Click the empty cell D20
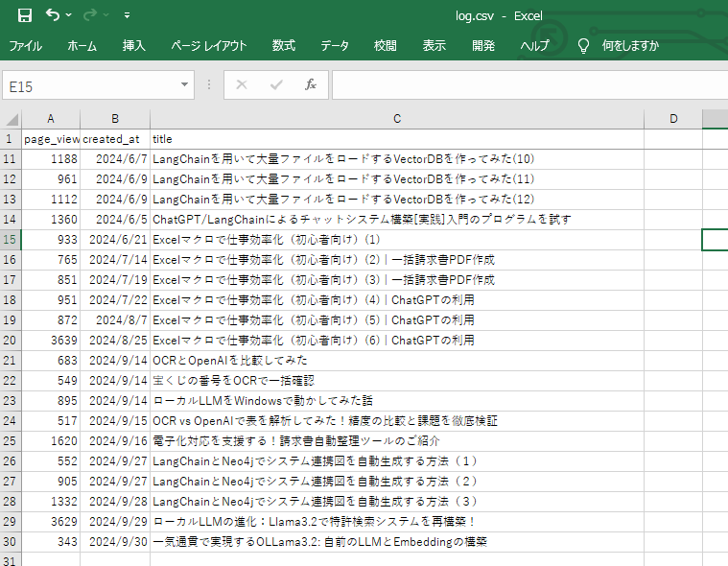This screenshot has width=728, height=566. 673,341
